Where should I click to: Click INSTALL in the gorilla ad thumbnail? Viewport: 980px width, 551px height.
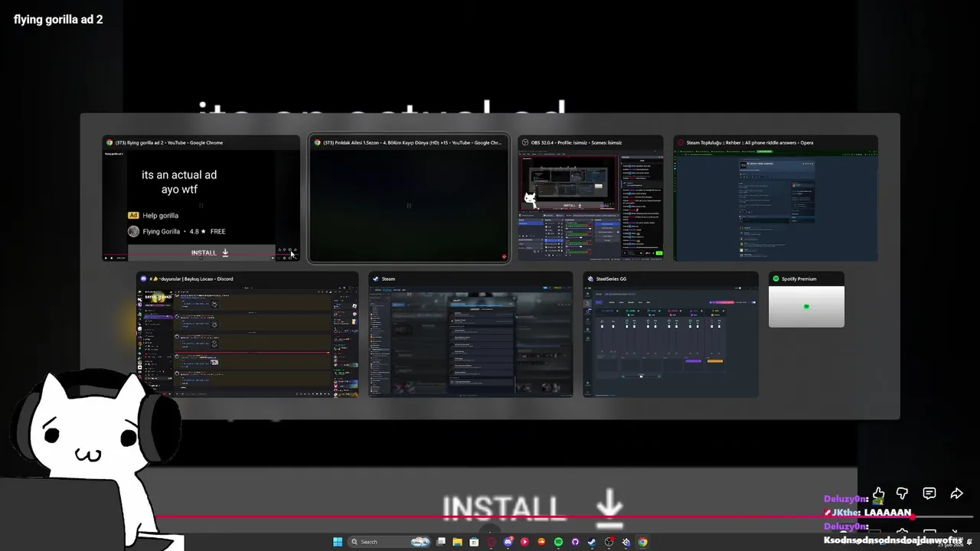point(210,253)
